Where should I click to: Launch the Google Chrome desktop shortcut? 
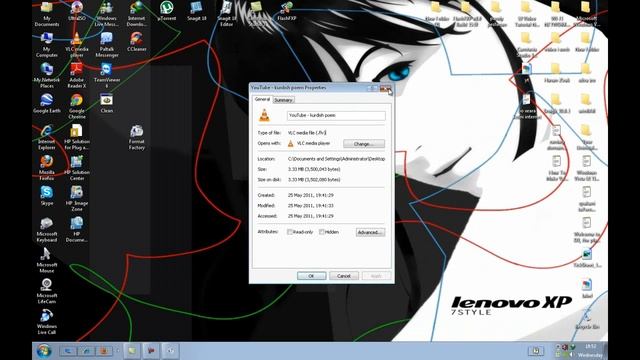pyautogui.click(x=77, y=106)
